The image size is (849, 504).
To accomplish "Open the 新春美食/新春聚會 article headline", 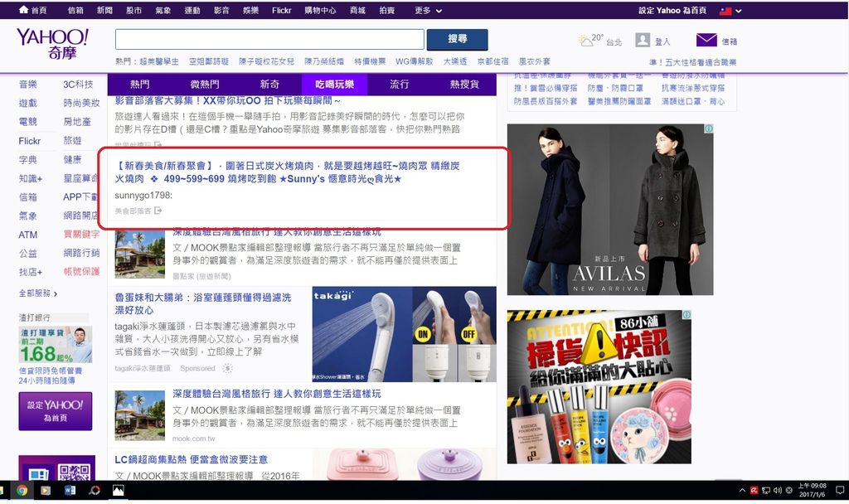I will pos(287,172).
